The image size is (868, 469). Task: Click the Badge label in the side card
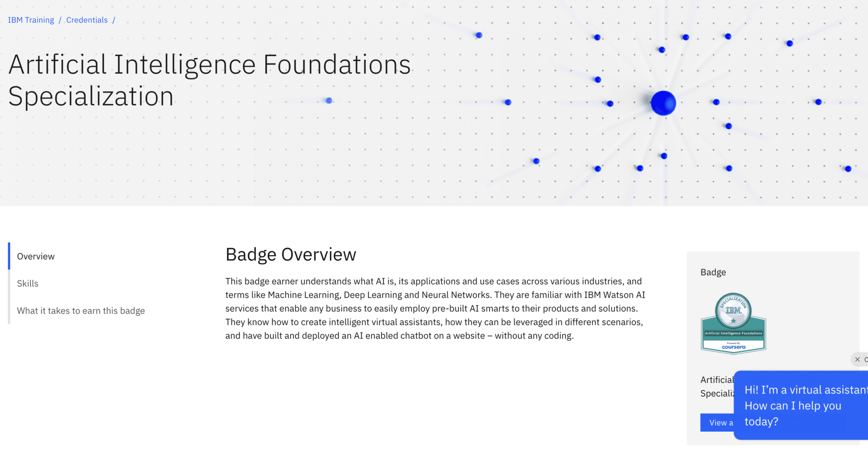[x=713, y=272]
